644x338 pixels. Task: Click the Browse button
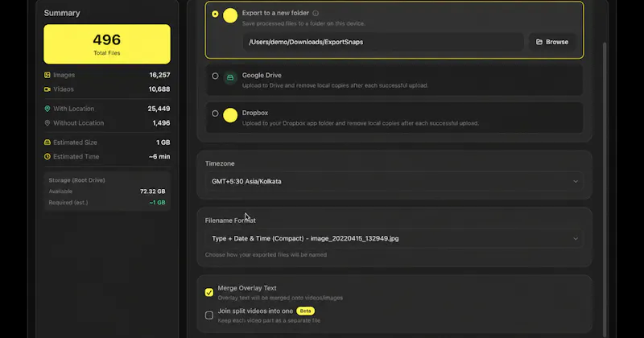(x=552, y=42)
